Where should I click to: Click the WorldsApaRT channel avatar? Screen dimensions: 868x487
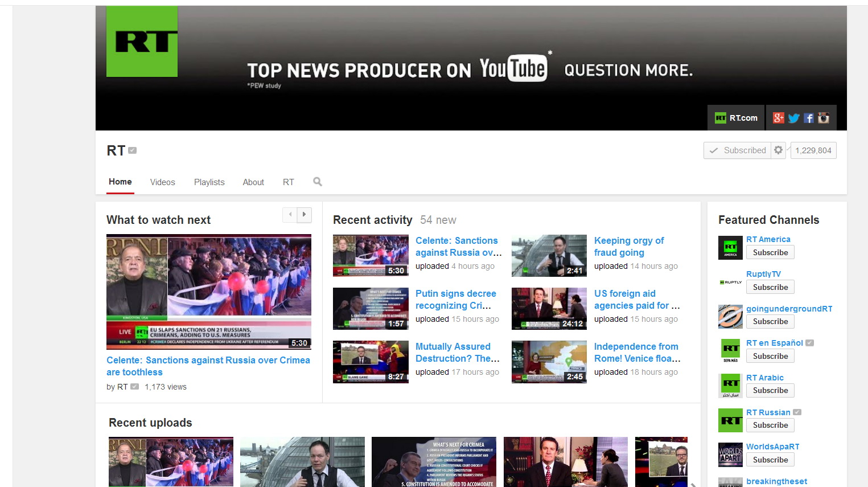(730, 455)
